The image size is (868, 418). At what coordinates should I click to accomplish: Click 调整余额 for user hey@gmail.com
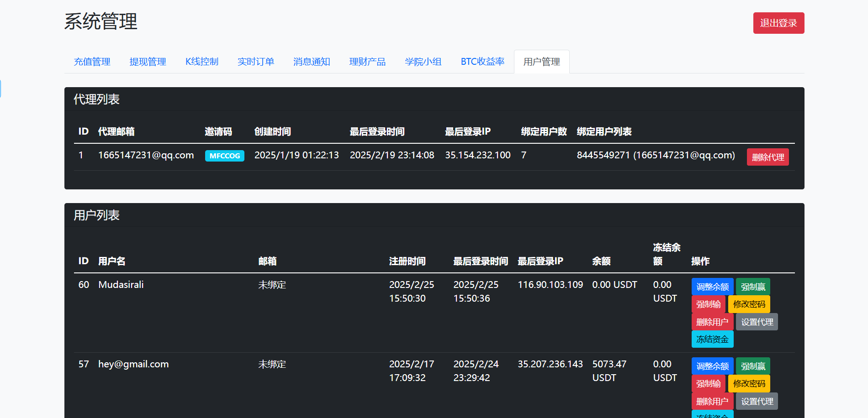[x=712, y=366]
